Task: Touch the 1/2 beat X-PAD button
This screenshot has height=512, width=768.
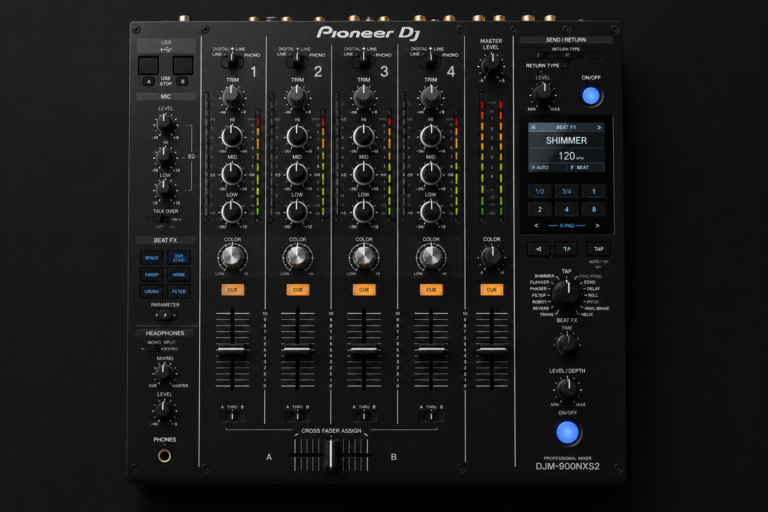Action: (x=540, y=192)
